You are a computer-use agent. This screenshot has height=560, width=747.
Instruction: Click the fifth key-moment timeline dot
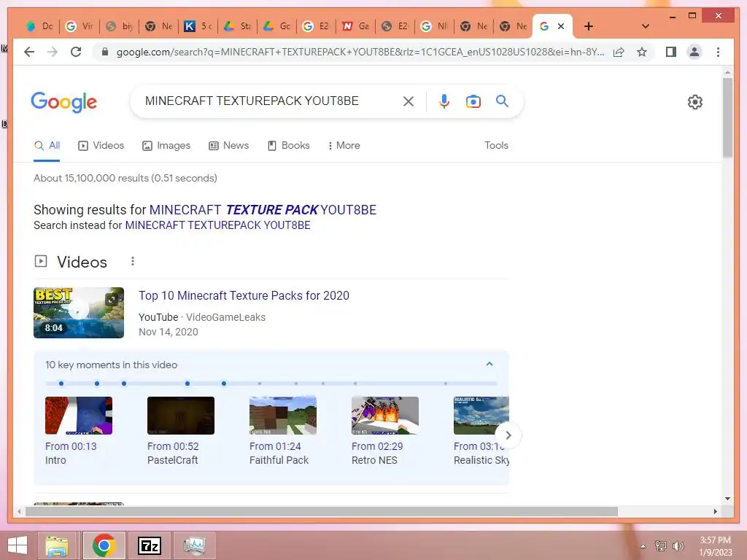(224, 384)
